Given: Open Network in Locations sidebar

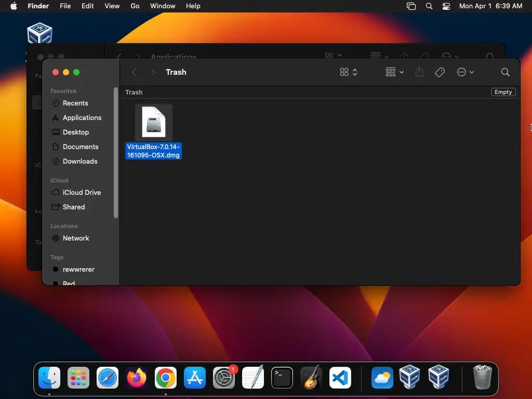Looking at the screenshot, I should (76, 238).
